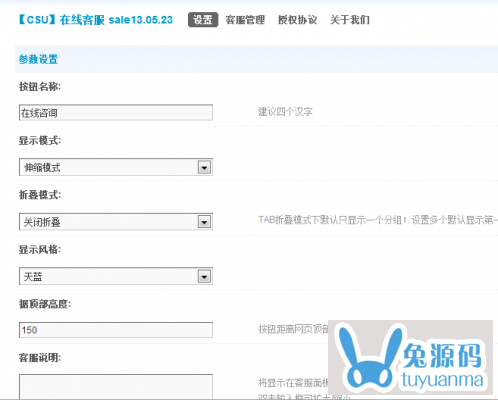Switch to 客服管理 tab
This screenshot has width=498, height=400.
pyautogui.click(x=245, y=20)
